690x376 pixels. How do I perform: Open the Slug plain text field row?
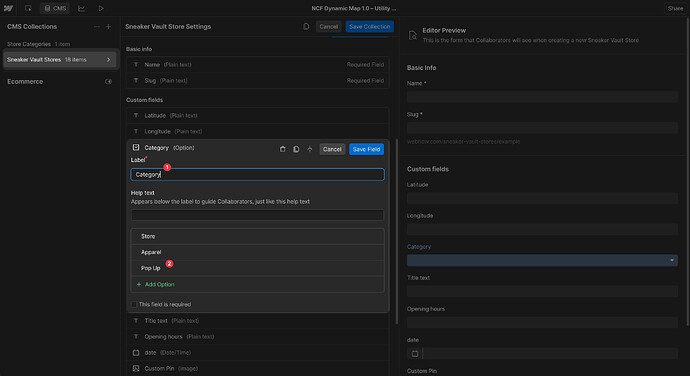point(257,81)
